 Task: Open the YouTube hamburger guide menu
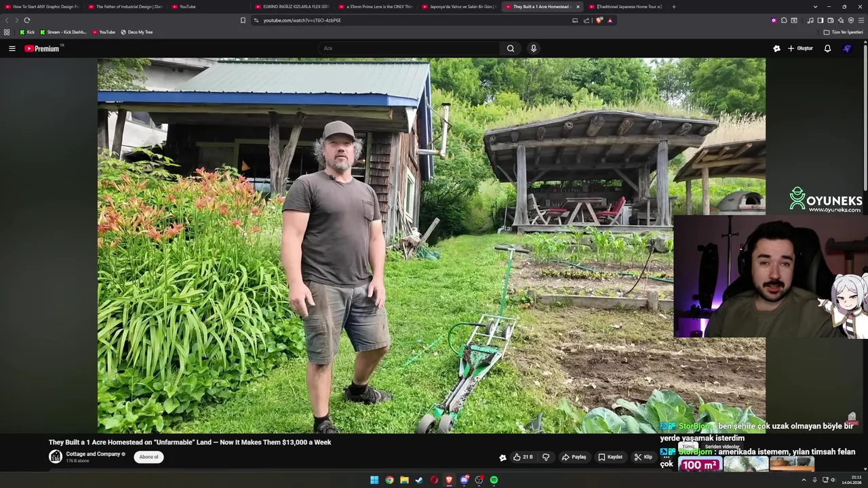[x=12, y=48]
